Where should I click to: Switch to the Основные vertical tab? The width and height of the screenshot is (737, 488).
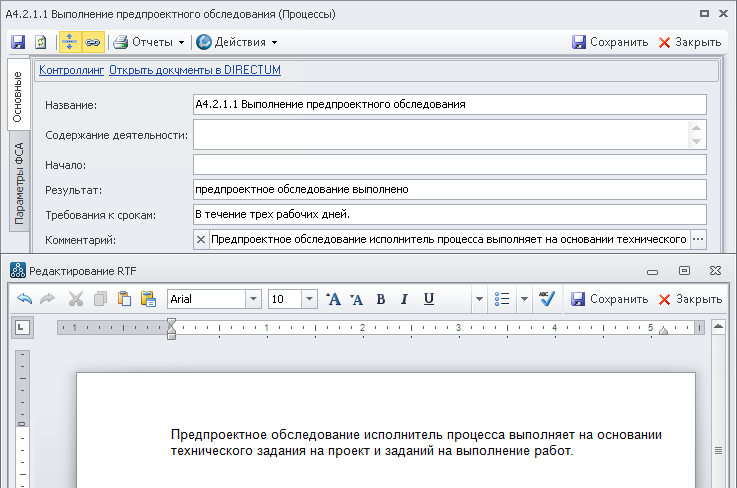[x=18, y=96]
